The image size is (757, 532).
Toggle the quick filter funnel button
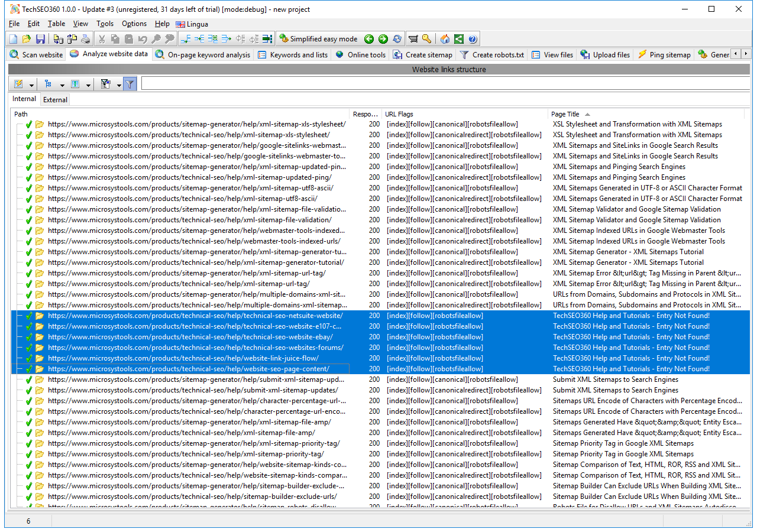pyautogui.click(x=130, y=84)
